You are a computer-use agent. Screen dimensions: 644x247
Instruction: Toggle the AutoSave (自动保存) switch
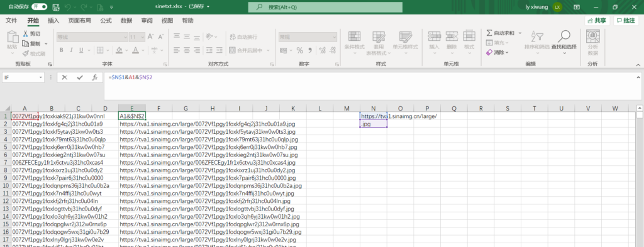tap(39, 7)
